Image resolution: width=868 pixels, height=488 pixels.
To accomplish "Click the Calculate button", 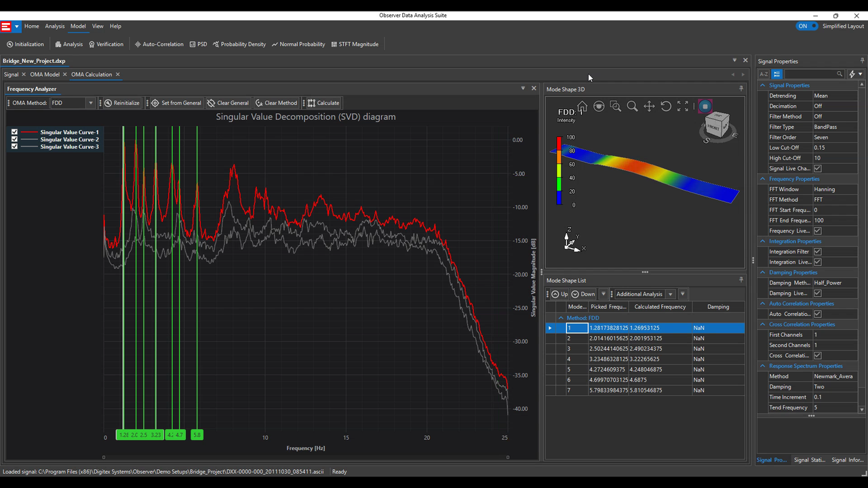I will tap(323, 103).
